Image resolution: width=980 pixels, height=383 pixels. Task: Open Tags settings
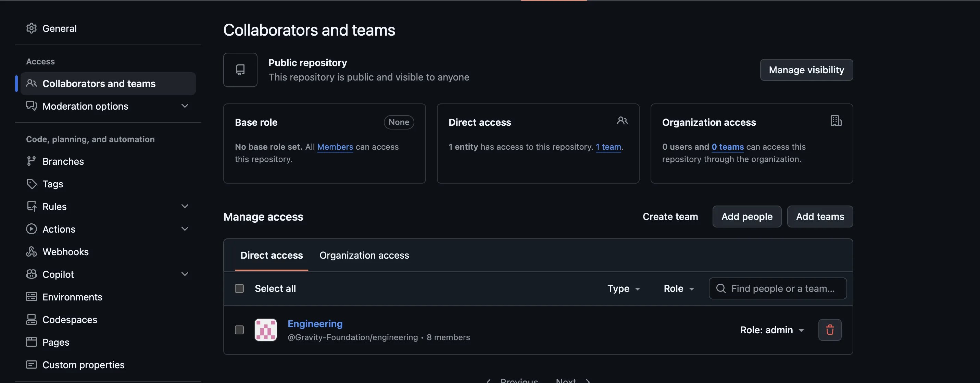[108, 184]
